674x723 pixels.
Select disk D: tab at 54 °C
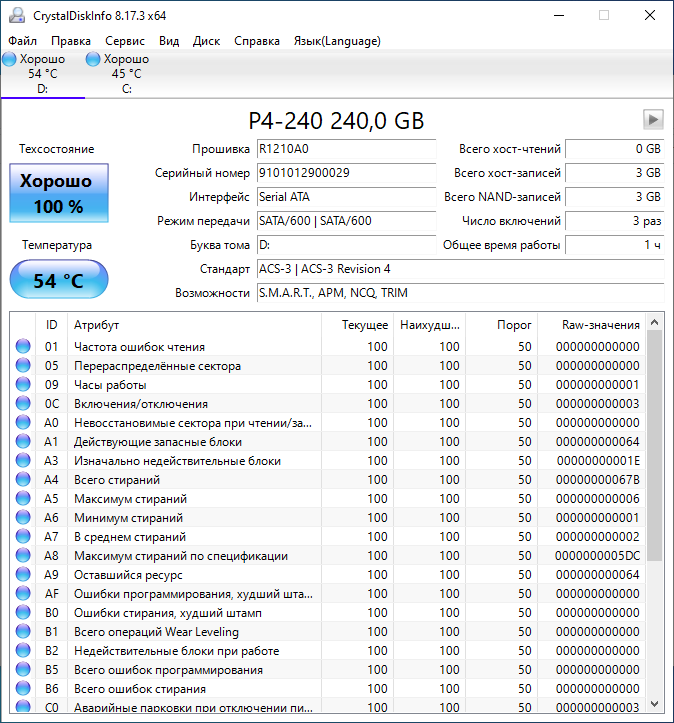[42, 74]
